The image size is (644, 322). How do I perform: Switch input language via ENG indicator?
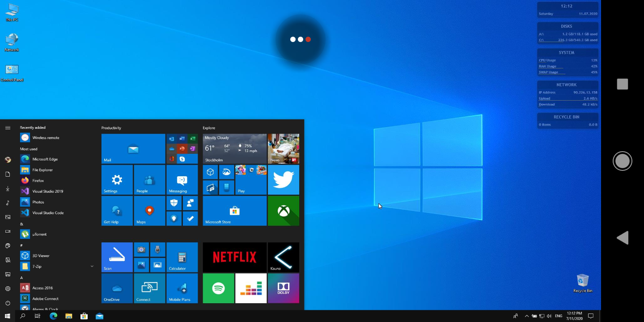tap(559, 316)
